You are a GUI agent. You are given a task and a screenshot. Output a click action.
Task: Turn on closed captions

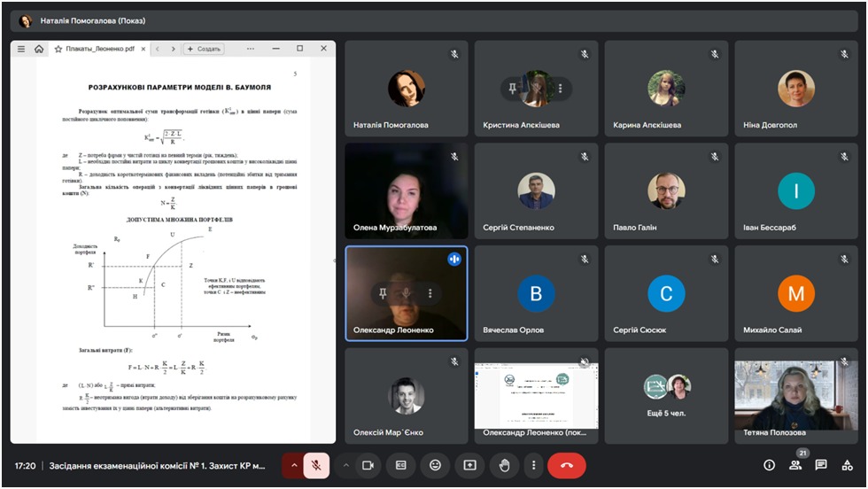click(401, 465)
